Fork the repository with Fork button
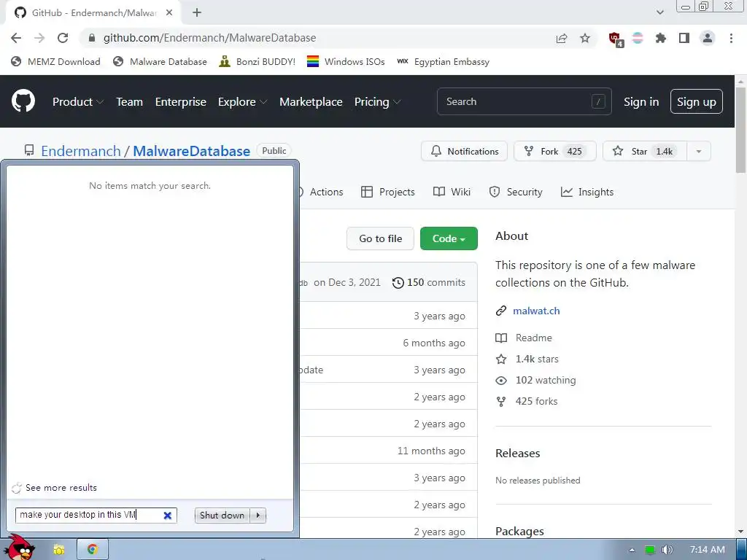 click(555, 152)
